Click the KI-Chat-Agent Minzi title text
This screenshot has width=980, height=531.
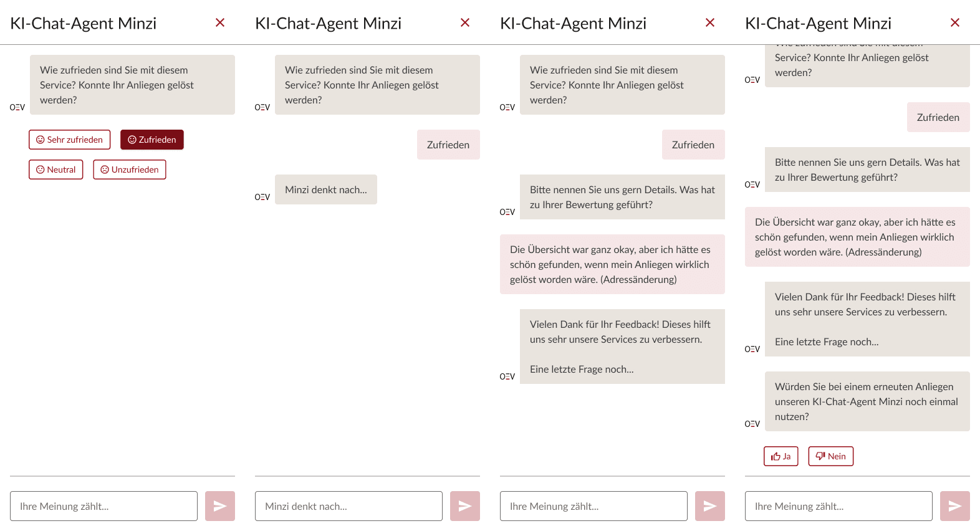(84, 22)
